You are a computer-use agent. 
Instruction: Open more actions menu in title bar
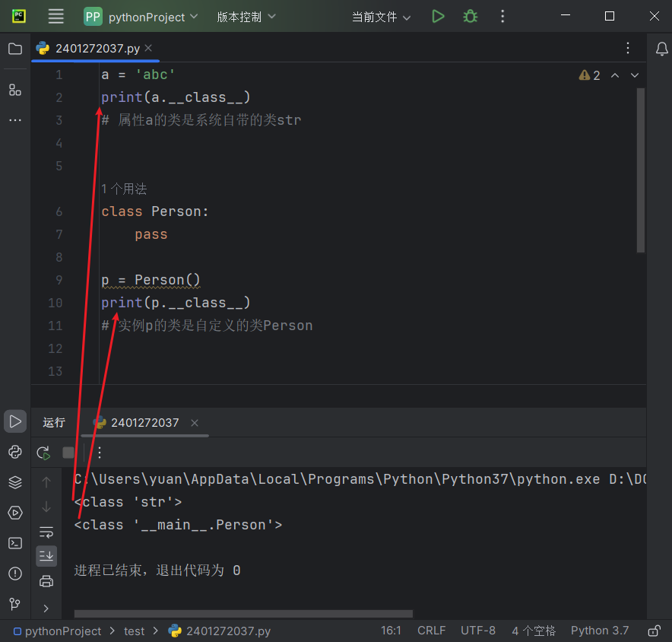502,17
